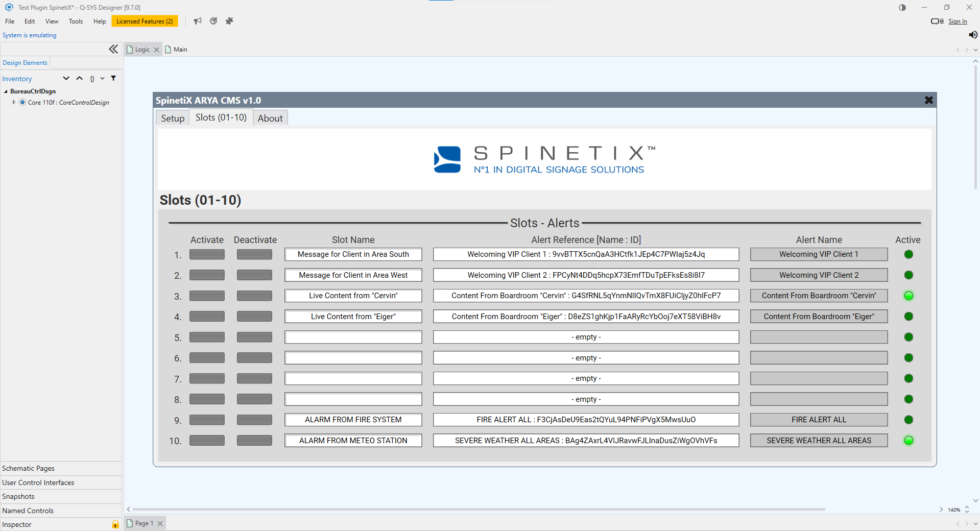The width and height of the screenshot is (980, 531).
Task: Open the Inventory filter funnel
Action: tap(113, 78)
